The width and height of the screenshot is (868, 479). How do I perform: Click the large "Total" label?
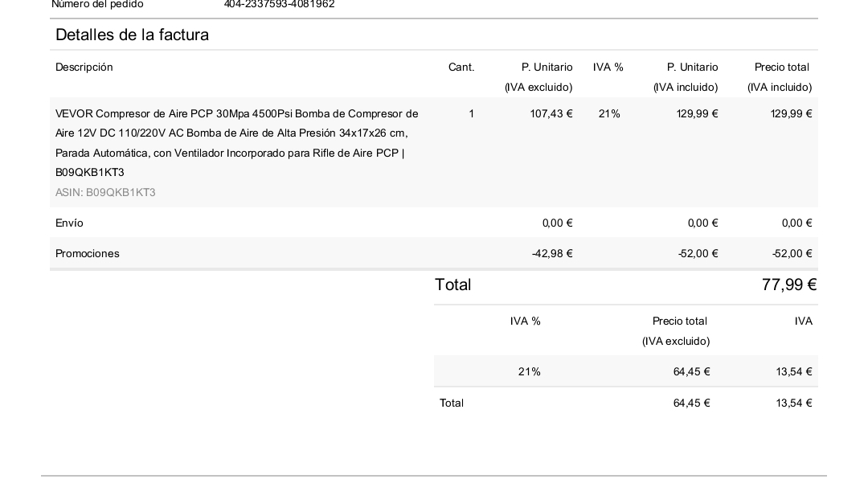click(453, 285)
